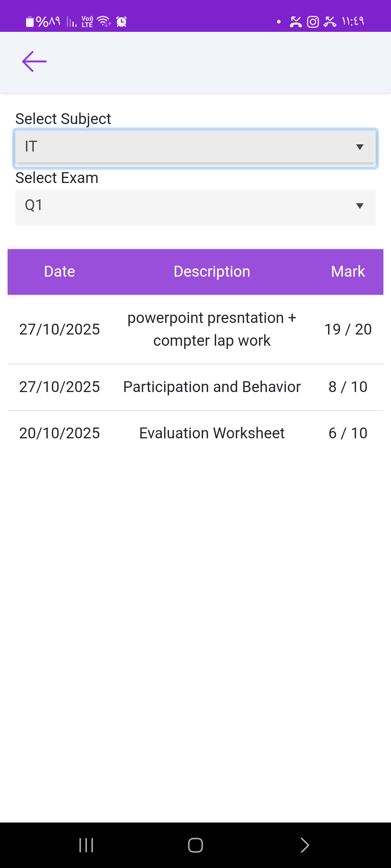Expand the Select Exam dropdown showing Q1
391x868 pixels.
188,206
